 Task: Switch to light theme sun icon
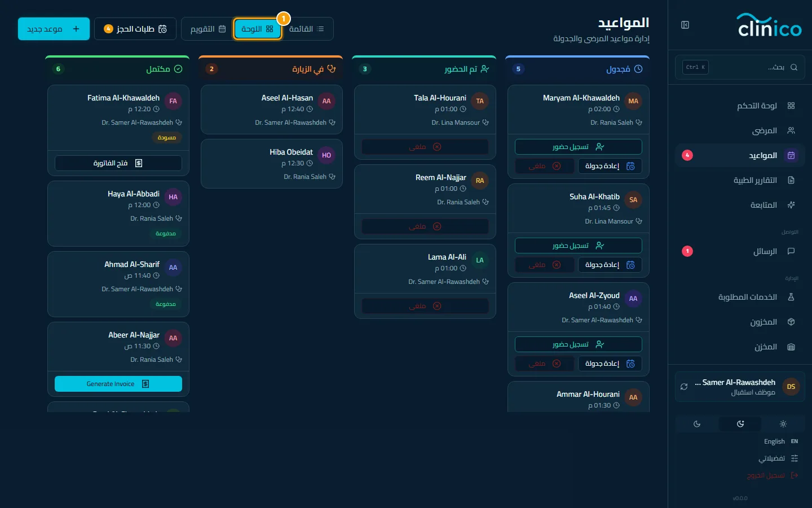tap(783, 424)
